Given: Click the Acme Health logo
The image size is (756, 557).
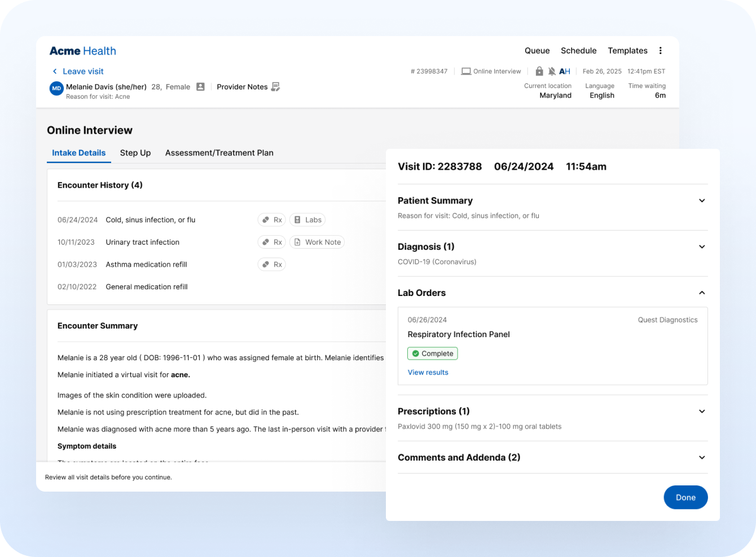Looking at the screenshot, I should 83,51.
